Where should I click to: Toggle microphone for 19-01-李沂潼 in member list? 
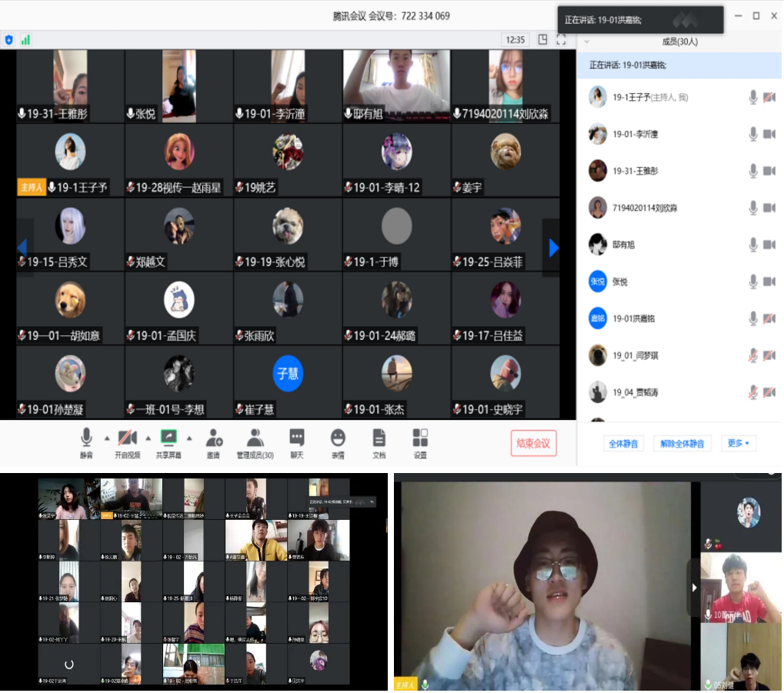click(753, 135)
